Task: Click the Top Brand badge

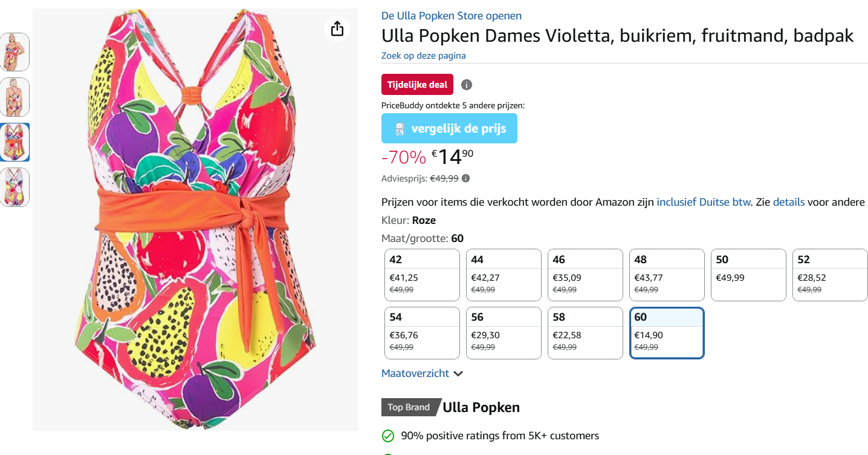Action: pyautogui.click(x=408, y=407)
